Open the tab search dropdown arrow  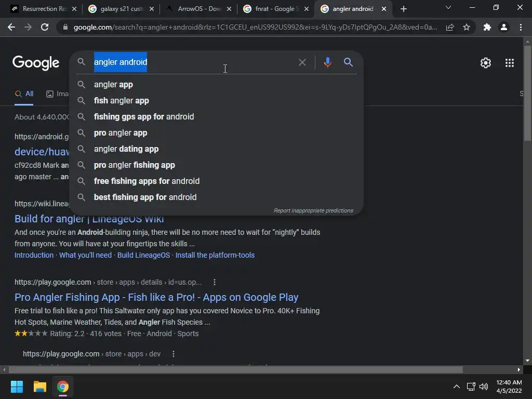[x=448, y=7]
